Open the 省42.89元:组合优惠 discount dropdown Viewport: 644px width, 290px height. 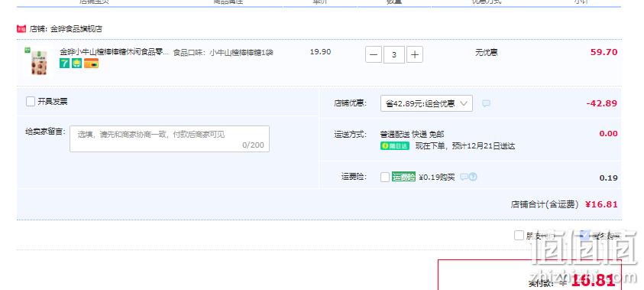[426, 103]
